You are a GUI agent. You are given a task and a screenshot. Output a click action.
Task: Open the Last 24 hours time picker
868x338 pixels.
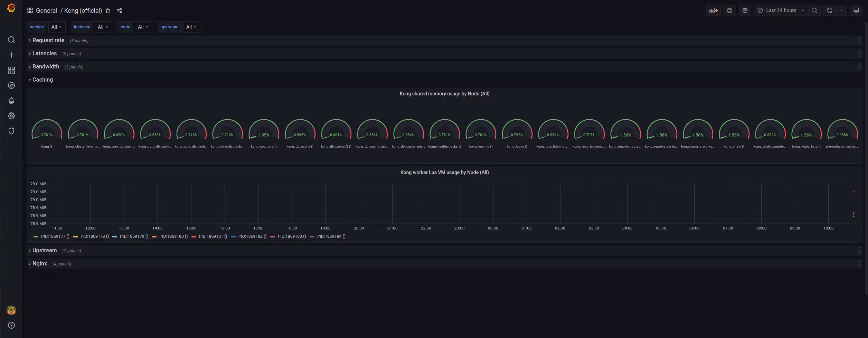click(781, 11)
